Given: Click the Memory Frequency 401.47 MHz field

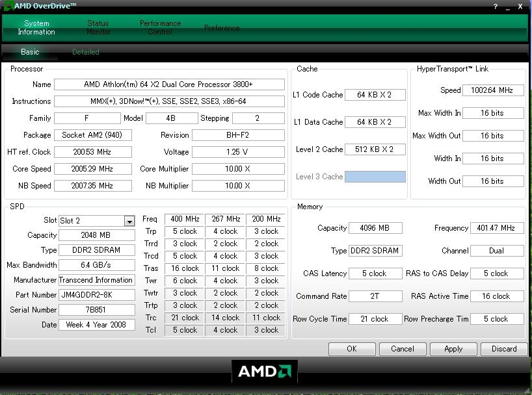Looking at the screenshot, I should tap(497, 228).
